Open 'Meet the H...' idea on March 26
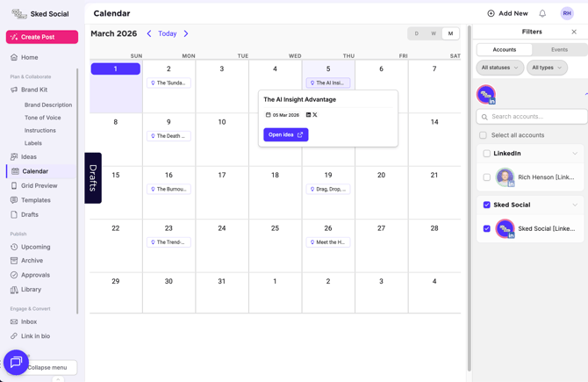The height and width of the screenshot is (382, 588). 328,242
